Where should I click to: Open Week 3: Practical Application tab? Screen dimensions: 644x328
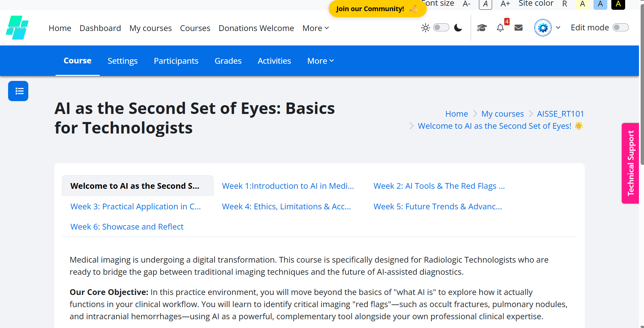tap(135, 206)
